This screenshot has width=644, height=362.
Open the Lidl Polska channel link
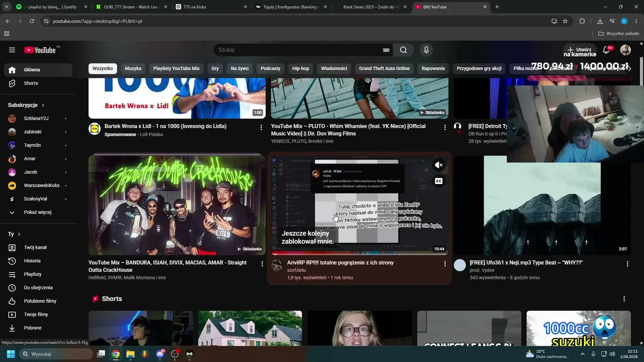tap(151, 134)
